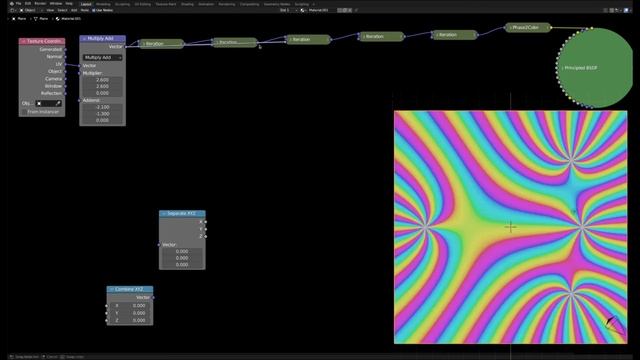Screen dimensions: 640x360
Task: Switch to the Texture Paint workspace tab
Action: point(166,4)
